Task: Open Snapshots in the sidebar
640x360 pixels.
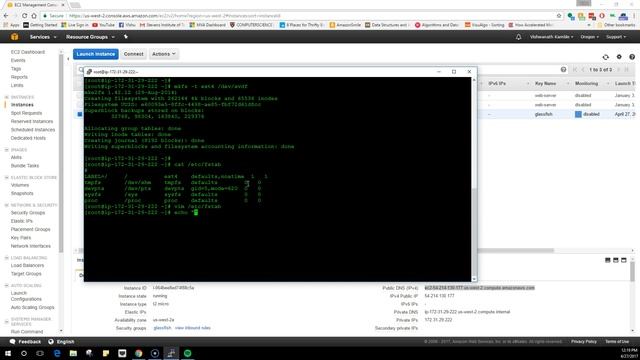Action: point(22,193)
